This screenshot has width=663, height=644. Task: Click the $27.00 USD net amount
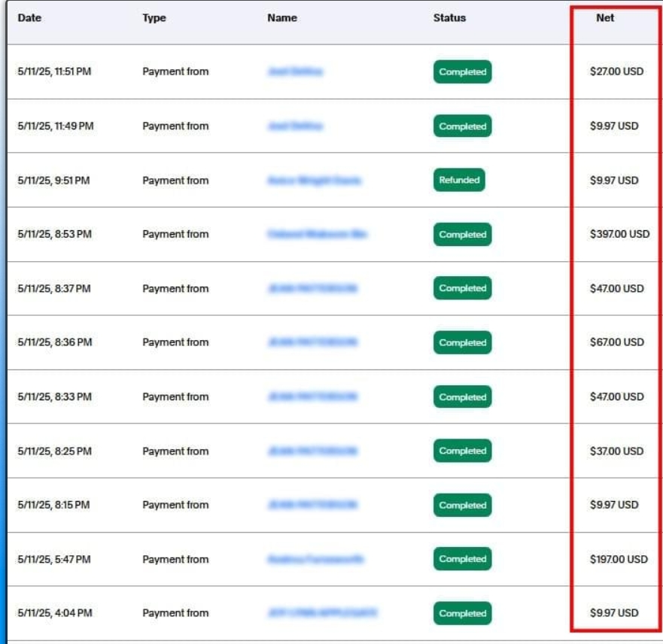[617, 72]
